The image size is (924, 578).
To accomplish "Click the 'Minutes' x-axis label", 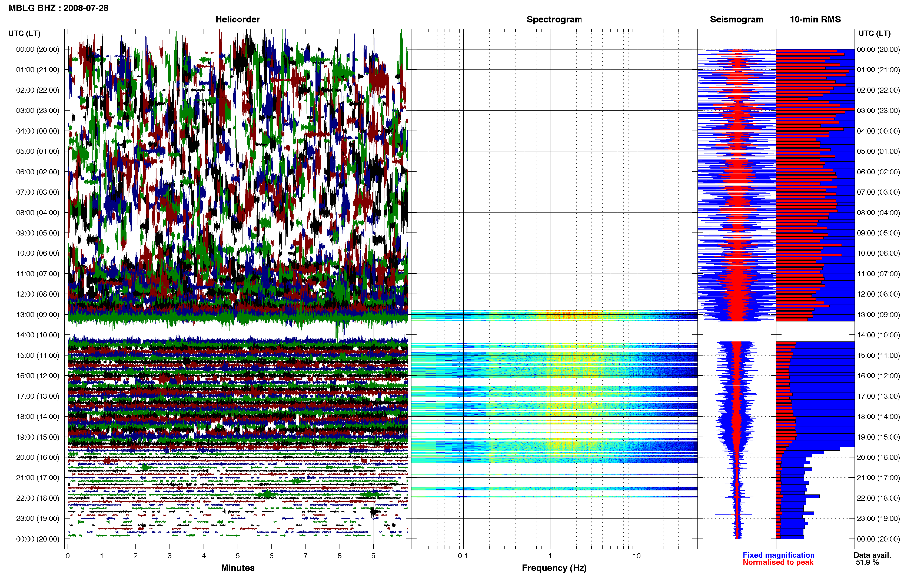I will [x=238, y=568].
